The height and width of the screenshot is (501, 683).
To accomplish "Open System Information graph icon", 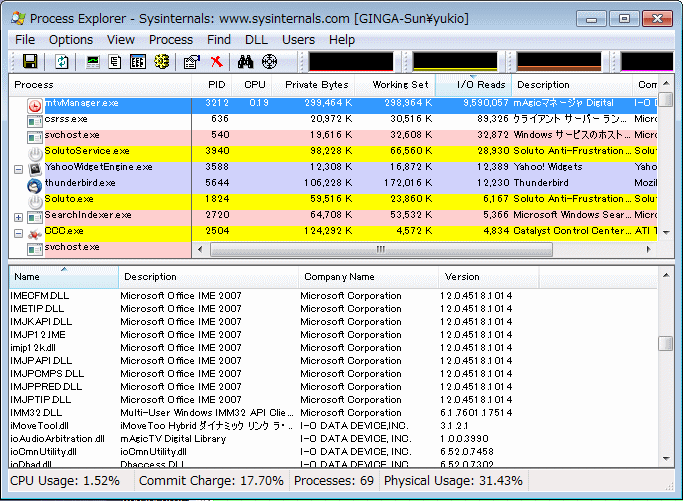I will [93, 62].
